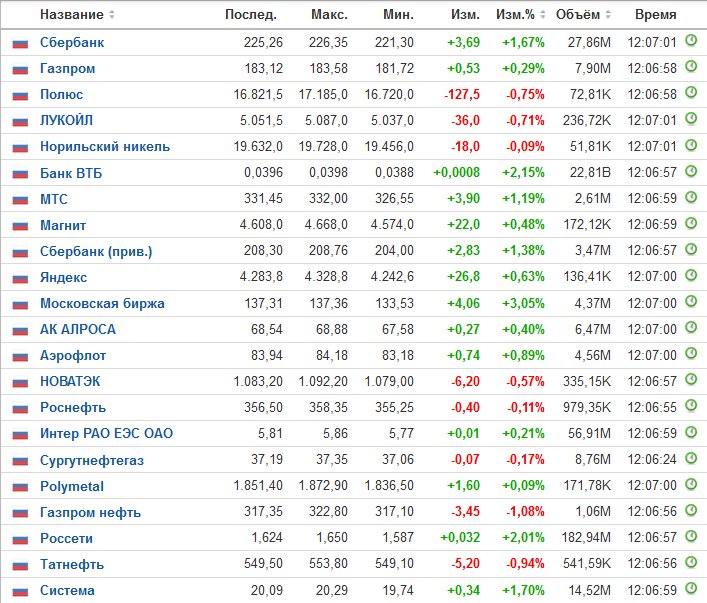This screenshot has width=707, height=603.
Task: Click the clock icon in the Магнит row
Action: click(691, 223)
